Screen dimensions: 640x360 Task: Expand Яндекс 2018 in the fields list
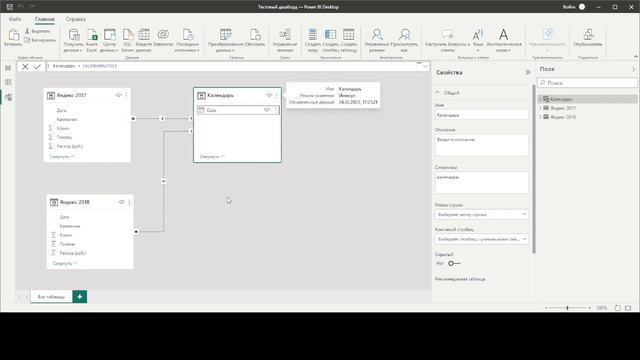tap(540, 117)
